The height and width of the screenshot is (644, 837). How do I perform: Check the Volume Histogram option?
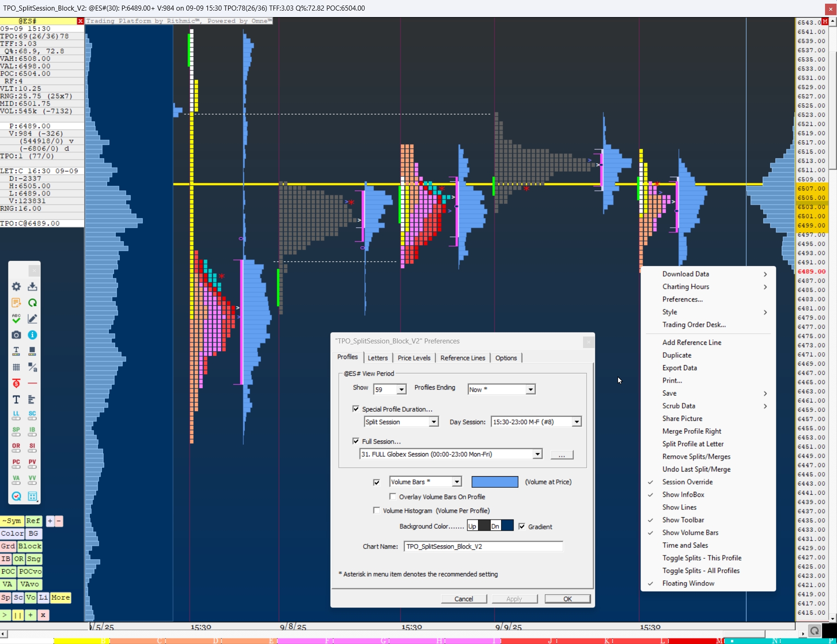377,510
